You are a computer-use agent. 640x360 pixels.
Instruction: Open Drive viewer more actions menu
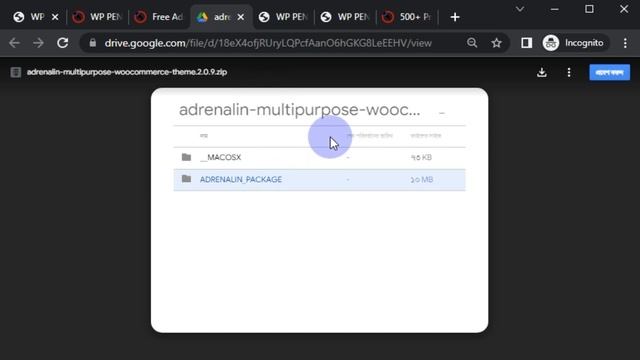(x=569, y=73)
